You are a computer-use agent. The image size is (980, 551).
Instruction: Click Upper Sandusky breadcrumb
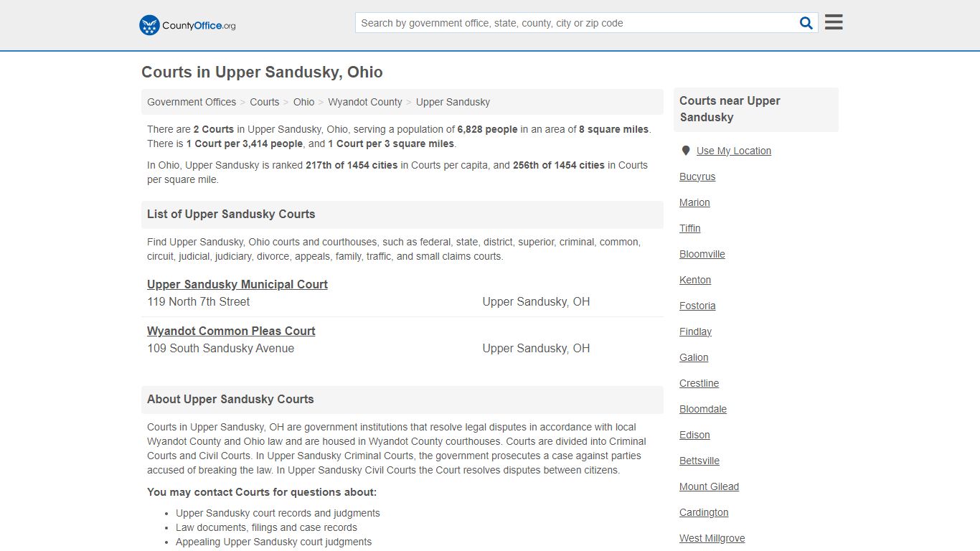[x=453, y=102]
